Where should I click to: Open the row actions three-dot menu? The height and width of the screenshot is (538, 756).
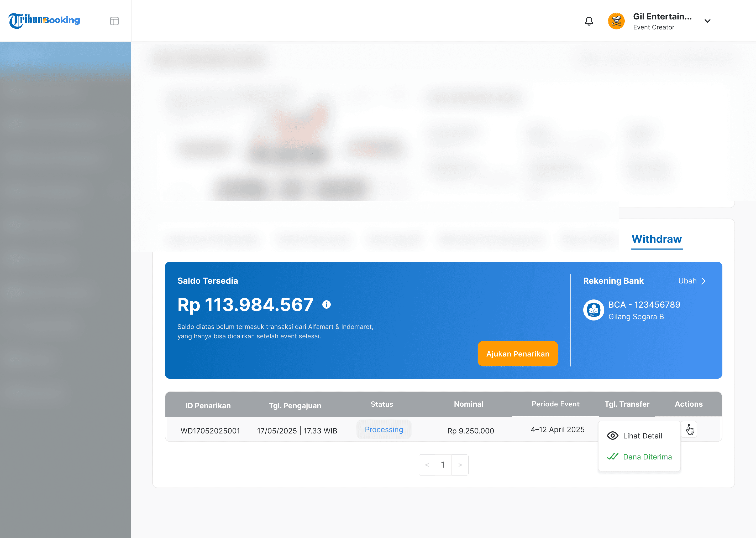click(x=689, y=429)
